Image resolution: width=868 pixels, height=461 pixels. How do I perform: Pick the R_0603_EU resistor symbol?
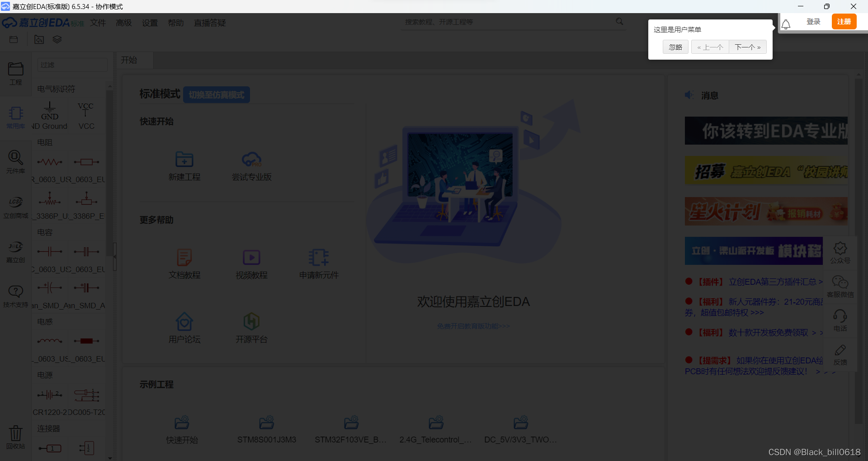click(x=87, y=169)
